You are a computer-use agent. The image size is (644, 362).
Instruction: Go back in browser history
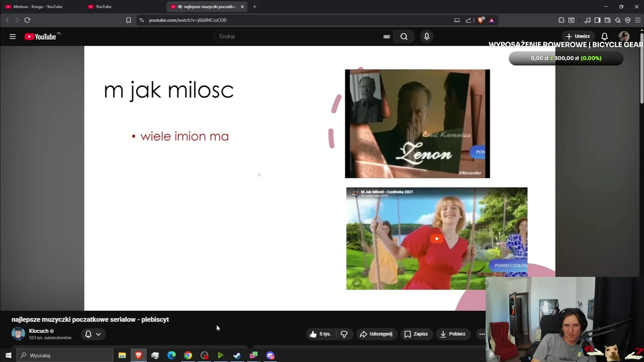[7, 20]
